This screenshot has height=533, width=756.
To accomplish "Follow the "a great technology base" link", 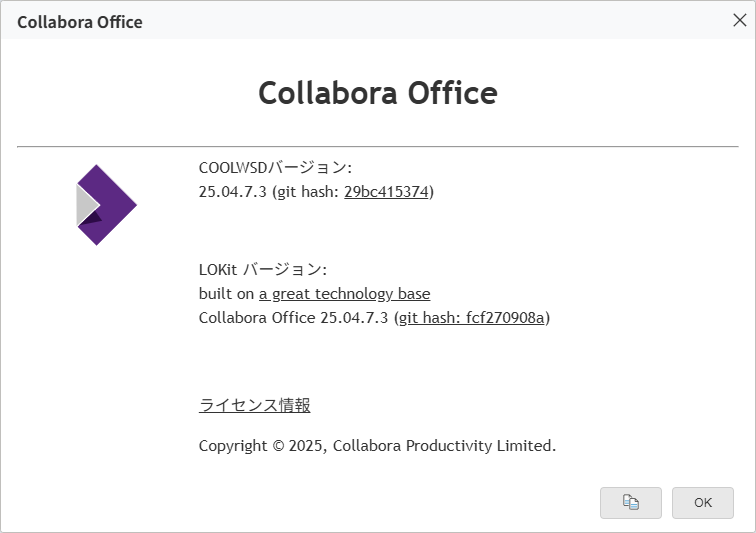I will point(344,293).
